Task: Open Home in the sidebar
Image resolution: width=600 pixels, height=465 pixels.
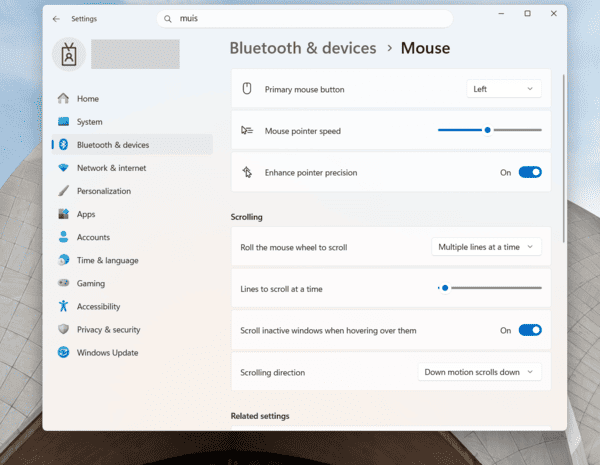Action: (x=132, y=99)
